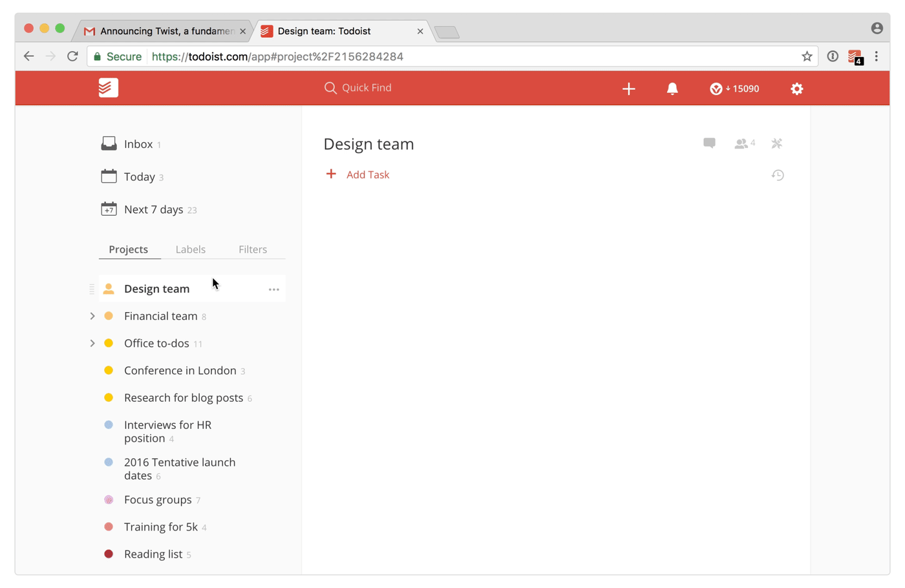Click the Todoist logo in the header
Viewport: 905px width, 588px height.
coord(108,88)
